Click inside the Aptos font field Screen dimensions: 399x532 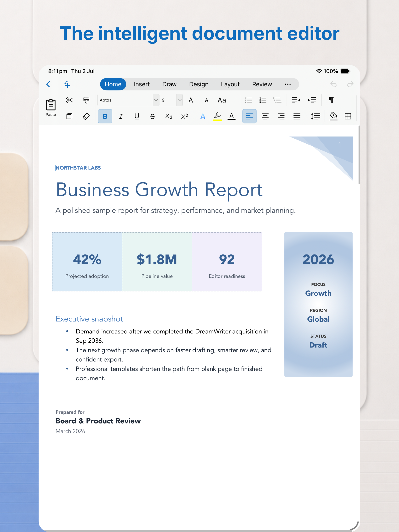tap(125, 100)
